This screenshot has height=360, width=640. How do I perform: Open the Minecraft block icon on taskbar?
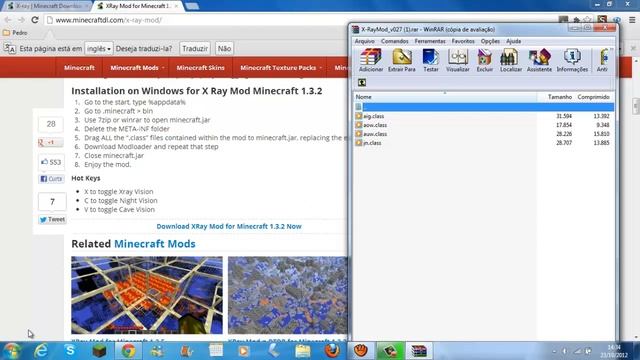point(99,351)
